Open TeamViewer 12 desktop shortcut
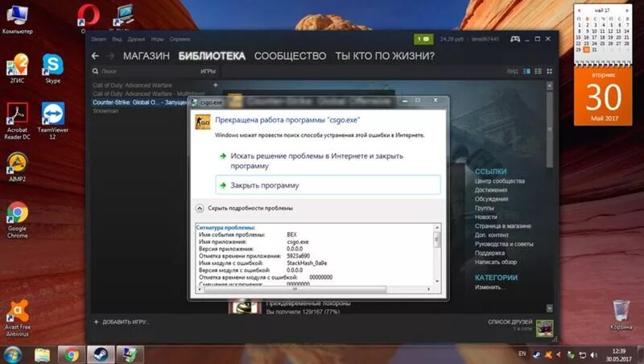Viewport: 644px width, 364px height. click(x=52, y=121)
